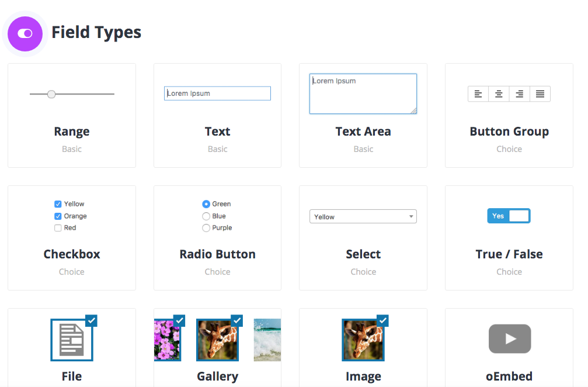Open the Yellow select dropdown
The image size is (588, 387).
(x=363, y=216)
